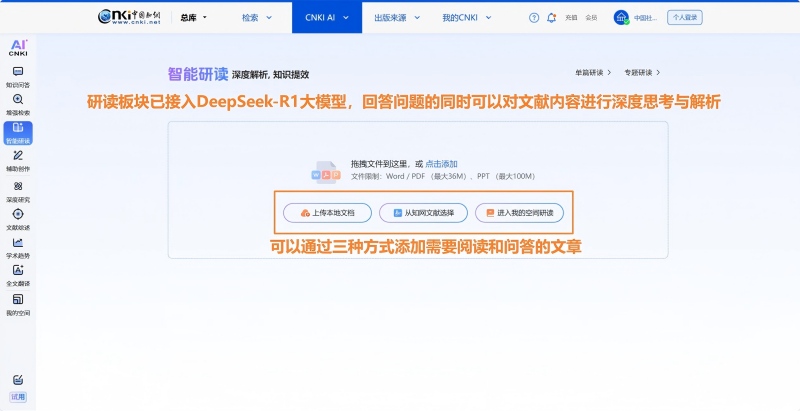Open 增强检索 search tool in sidebar
Viewport: 800px width, 411px height.
point(17,104)
